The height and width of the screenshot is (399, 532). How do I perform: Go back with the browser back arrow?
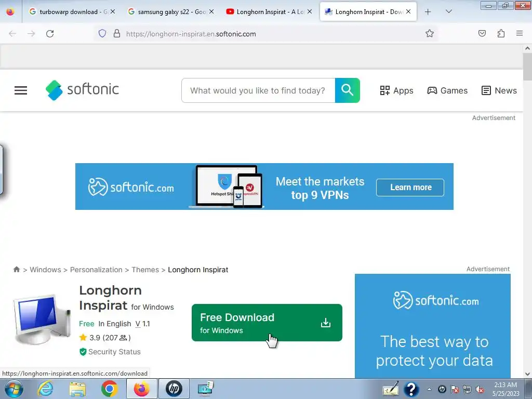(12, 34)
